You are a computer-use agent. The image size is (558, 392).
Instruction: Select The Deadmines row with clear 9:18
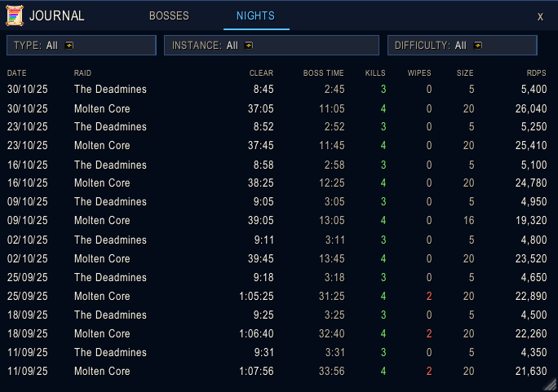(277, 277)
